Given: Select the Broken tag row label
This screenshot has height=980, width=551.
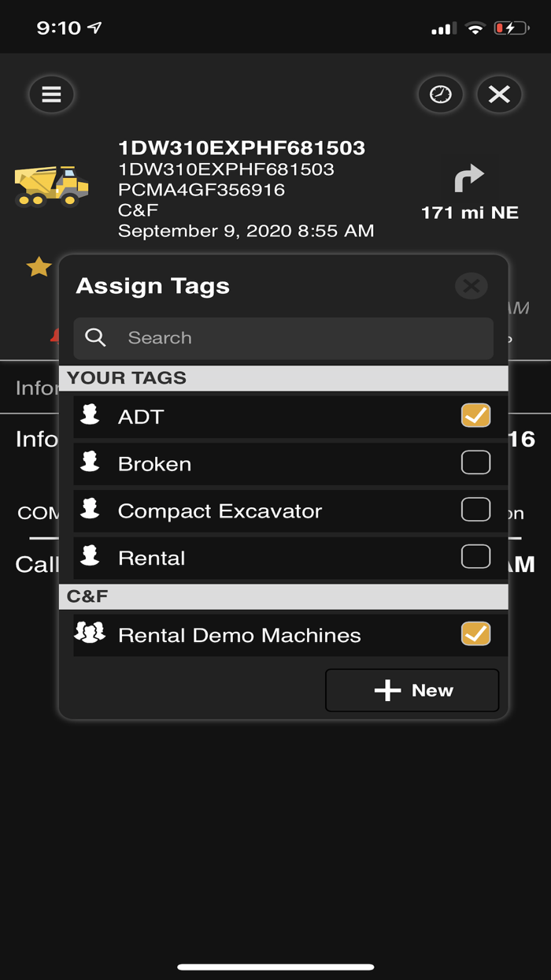Looking at the screenshot, I should (154, 464).
